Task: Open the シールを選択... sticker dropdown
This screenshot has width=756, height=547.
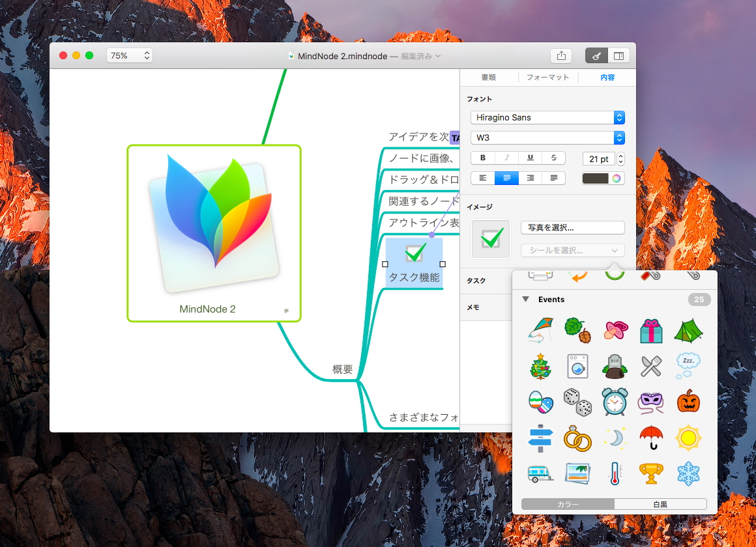Action: [573, 250]
